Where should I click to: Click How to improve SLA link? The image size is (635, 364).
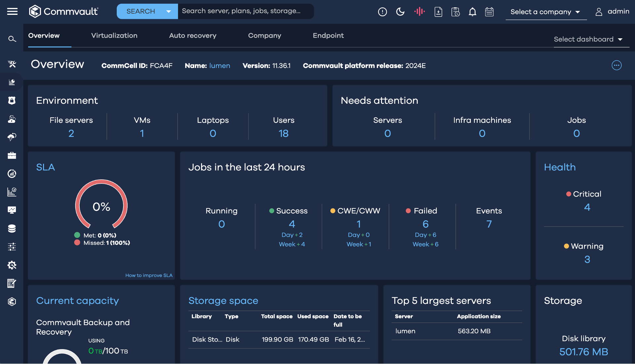(x=149, y=275)
